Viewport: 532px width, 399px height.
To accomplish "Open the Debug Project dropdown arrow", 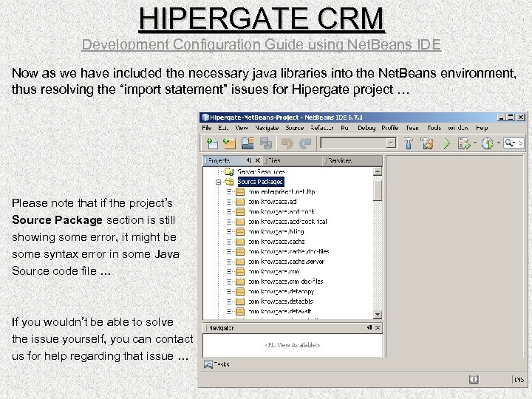I will 474,143.
